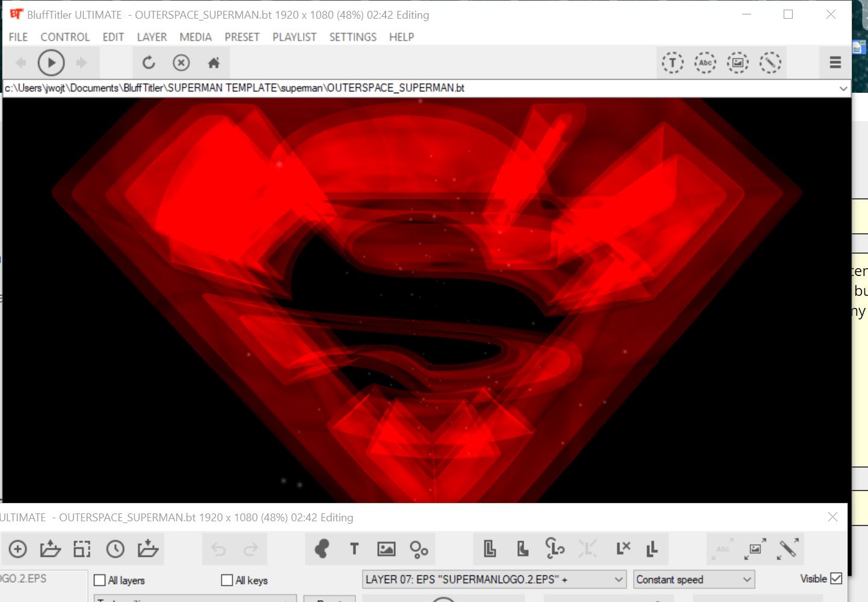Viewport: 868px width, 602px height.
Task: Create a key with the circled plus icon
Action: (18, 549)
